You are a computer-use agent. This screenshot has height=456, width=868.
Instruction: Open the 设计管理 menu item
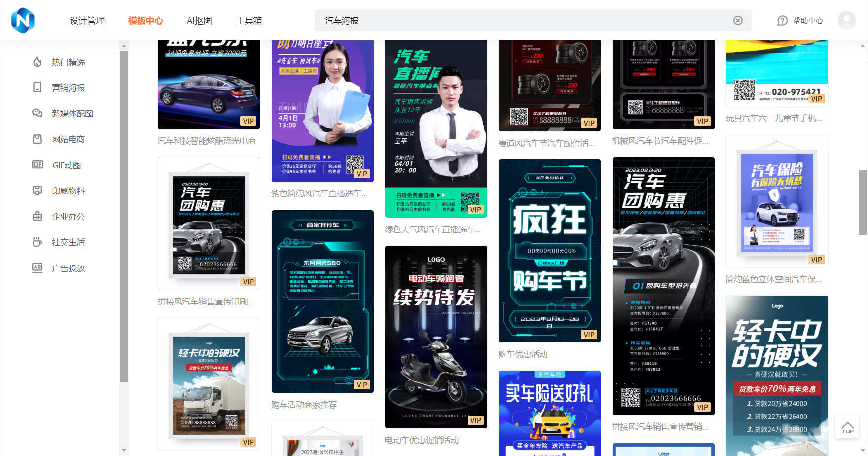(87, 21)
